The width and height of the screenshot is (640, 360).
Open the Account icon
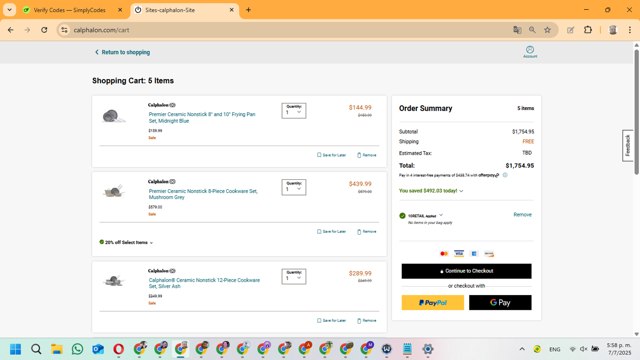[x=530, y=52]
